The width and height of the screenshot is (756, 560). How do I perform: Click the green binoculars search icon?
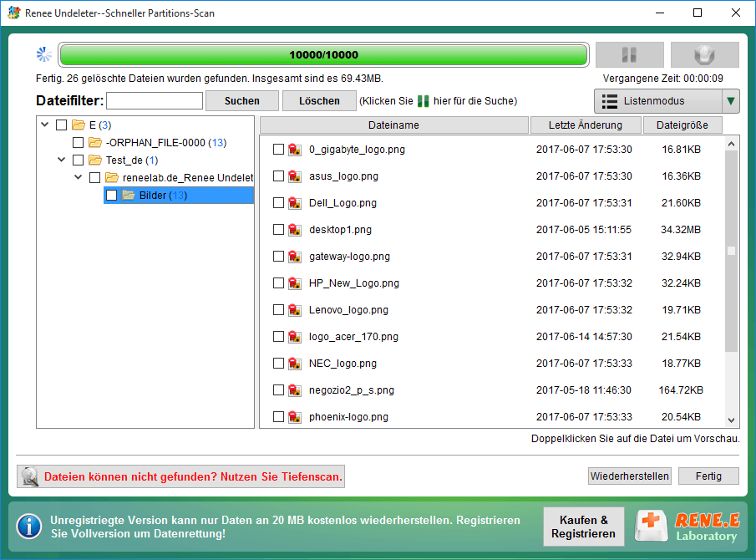tap(424, 101)
